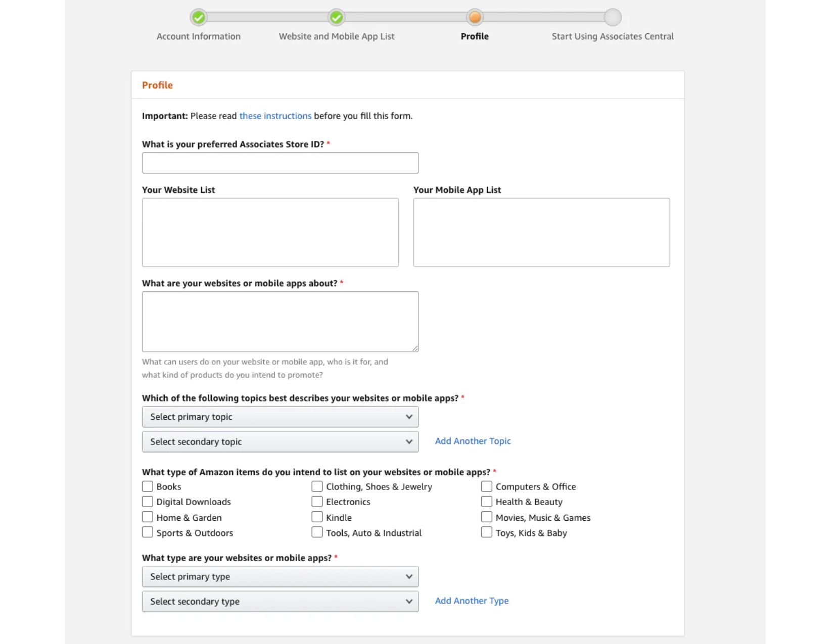
Task: Enable Sports & Outdoors item type
Action: pyautogui.click(x=147, y=532)
